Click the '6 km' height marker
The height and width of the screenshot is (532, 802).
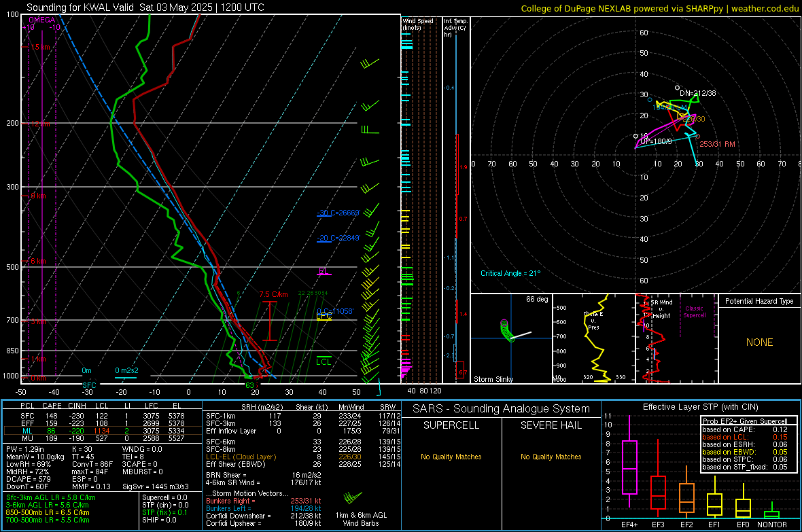(38, 261)
